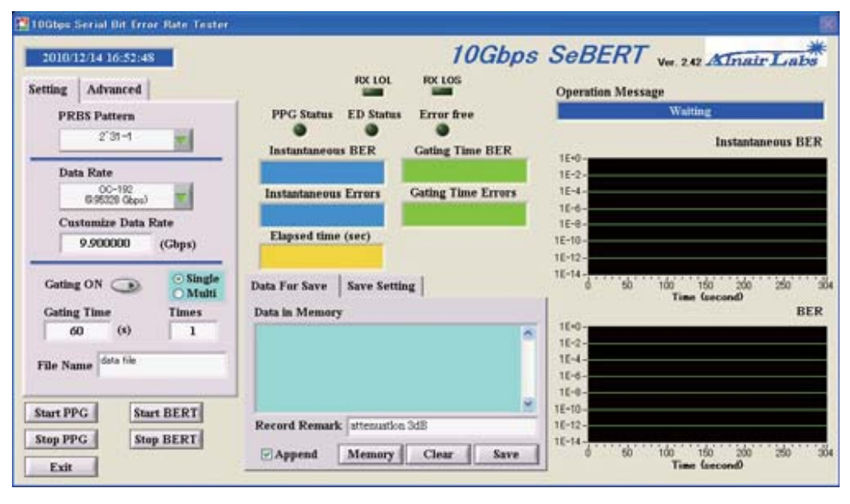Viewport: 850px width, 504px height.
Task: Click the Exit button
Action: pyautogui.click(x=61, y=467)
